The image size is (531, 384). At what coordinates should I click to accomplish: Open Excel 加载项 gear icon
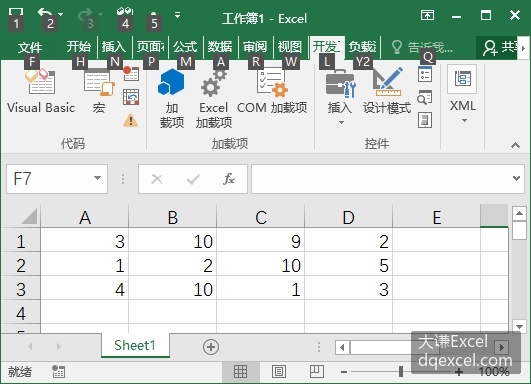coord(214,98)
